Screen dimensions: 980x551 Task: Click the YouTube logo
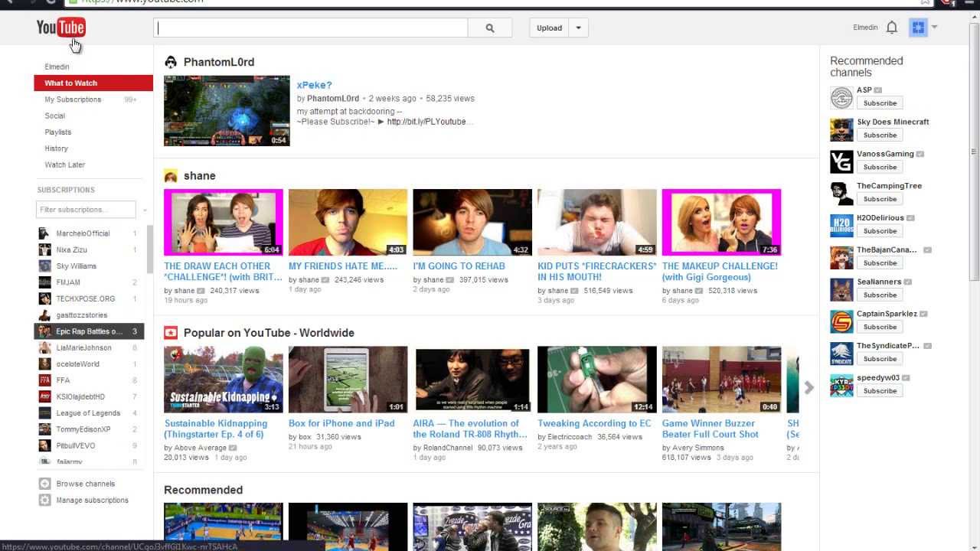60,28
